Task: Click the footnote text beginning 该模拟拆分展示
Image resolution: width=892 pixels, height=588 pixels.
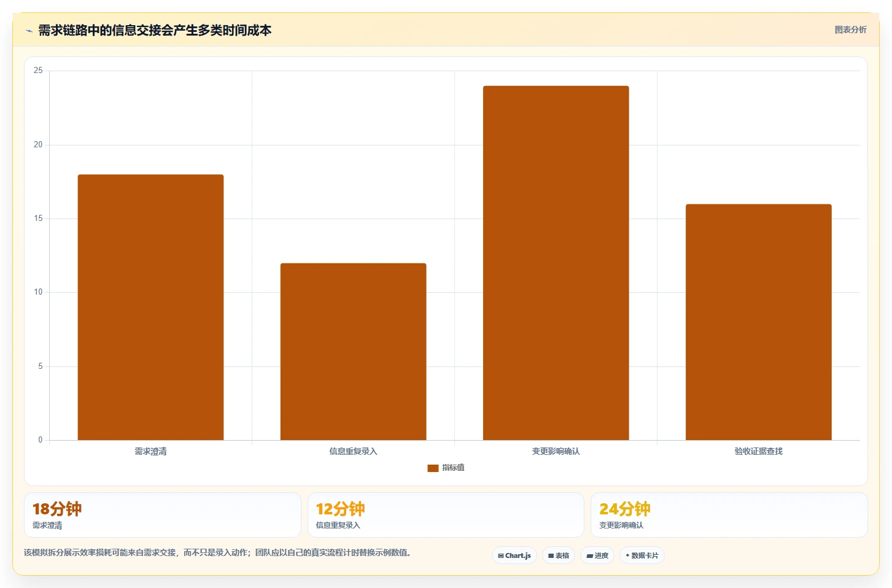Action: 217,552
